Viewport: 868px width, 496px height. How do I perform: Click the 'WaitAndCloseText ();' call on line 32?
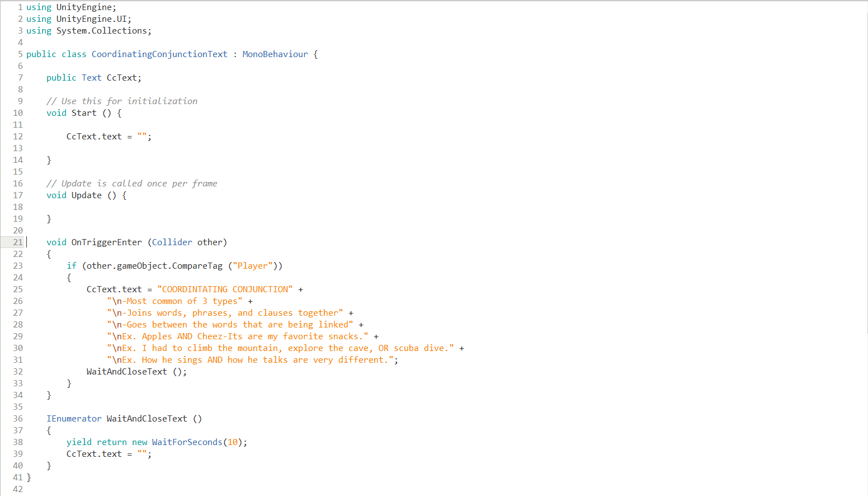[137, 372]
